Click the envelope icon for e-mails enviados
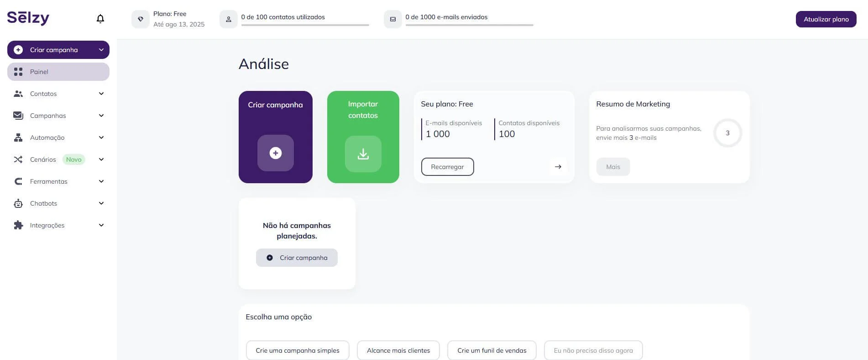 pos(393,19)
